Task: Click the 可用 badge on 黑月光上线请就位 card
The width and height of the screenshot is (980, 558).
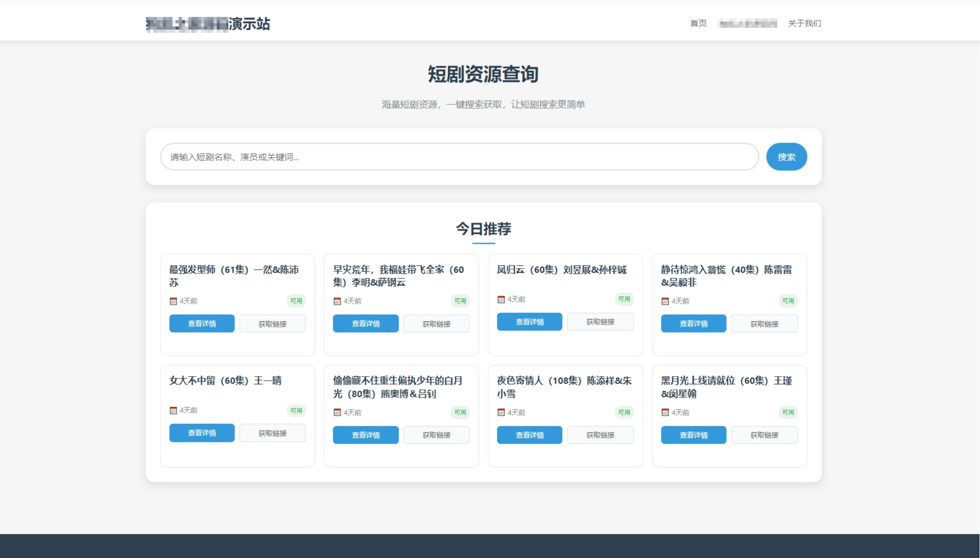Action: click(788, 412)
